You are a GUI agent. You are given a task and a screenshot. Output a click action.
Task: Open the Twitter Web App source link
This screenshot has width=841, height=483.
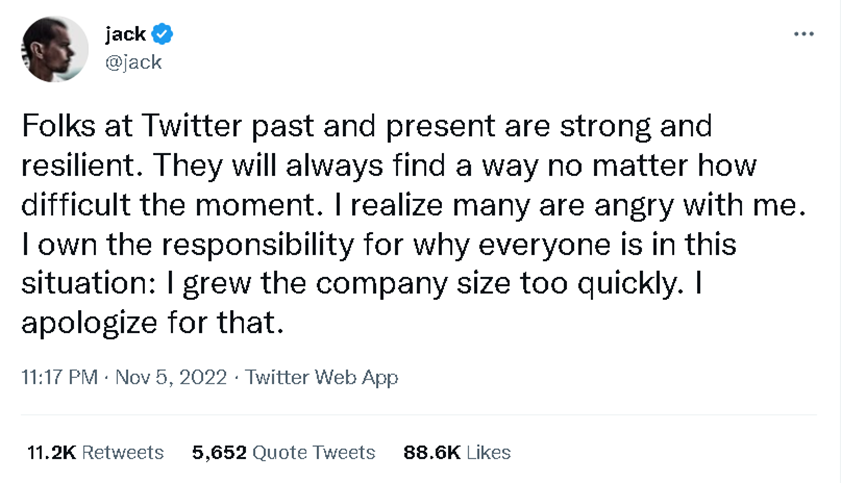[x=321, y=378]
